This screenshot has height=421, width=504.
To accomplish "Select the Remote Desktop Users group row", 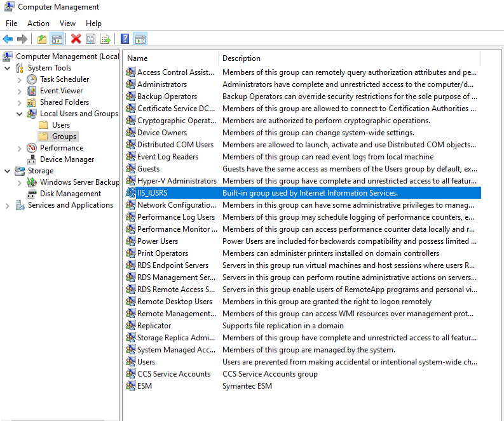I will (x=175, y=302).
